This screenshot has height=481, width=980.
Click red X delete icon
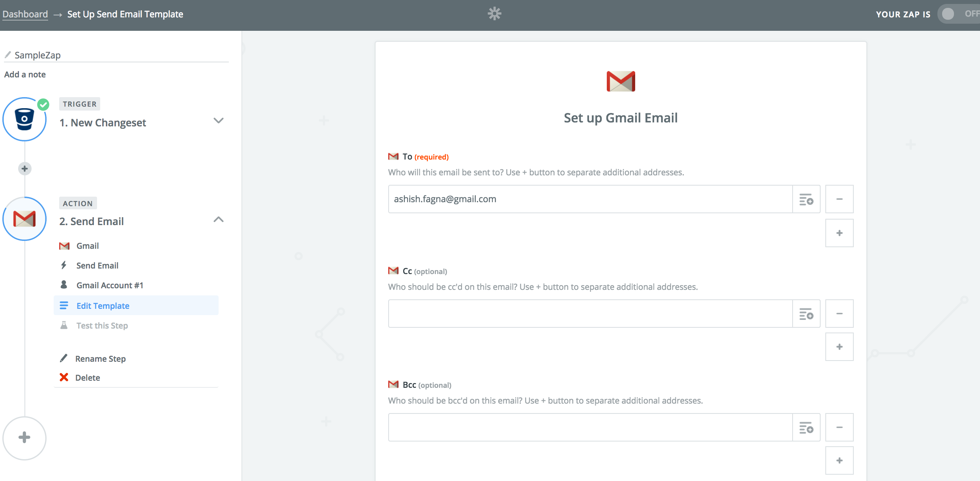[x=64, y=377]
